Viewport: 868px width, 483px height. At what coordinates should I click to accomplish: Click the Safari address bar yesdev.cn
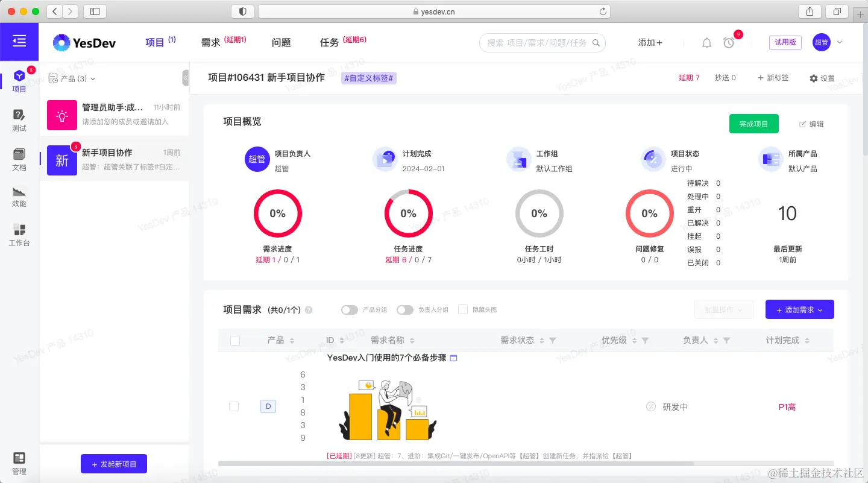pyautogui.click(x=434, y=11)
